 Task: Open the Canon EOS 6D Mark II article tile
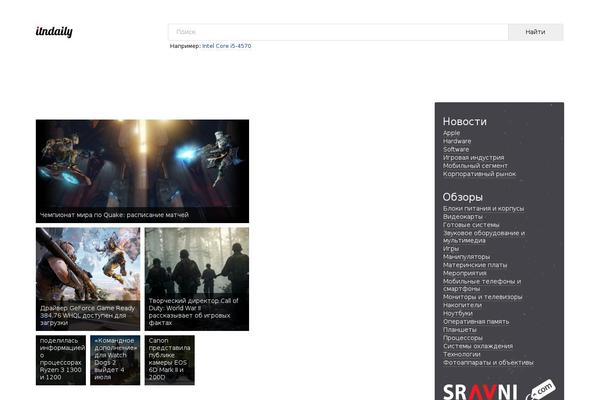coord(170,360)
